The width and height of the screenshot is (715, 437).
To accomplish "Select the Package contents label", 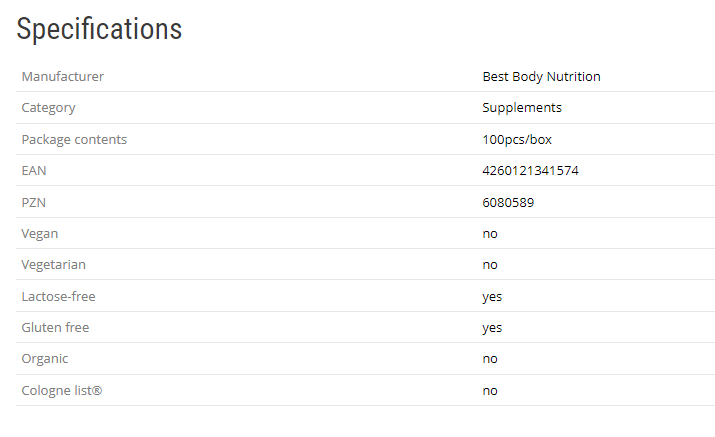I will [74, 139].
